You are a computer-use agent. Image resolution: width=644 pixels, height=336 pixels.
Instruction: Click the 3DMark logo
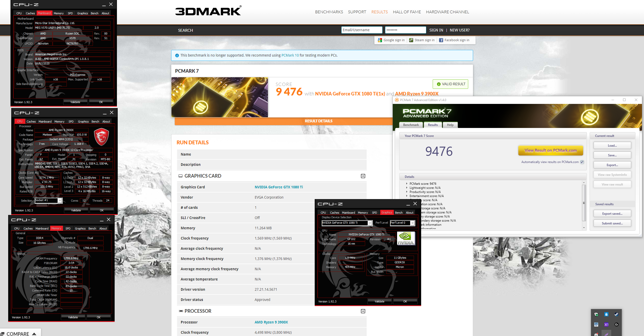208,11
